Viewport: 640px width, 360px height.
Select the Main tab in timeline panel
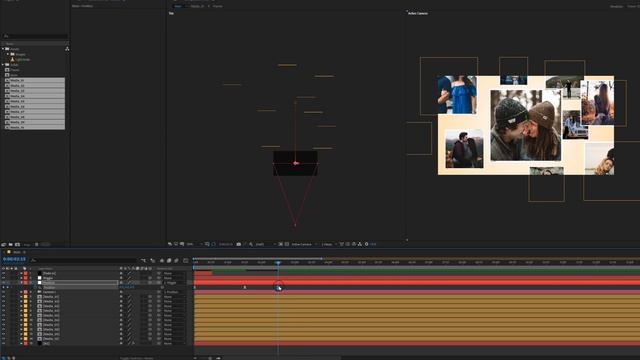17,252
